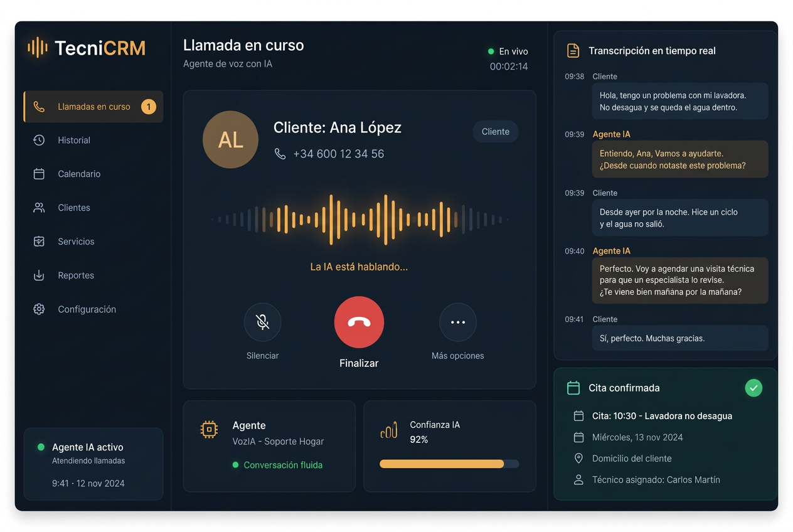The height and width of the screenshot is (532, 793).
Task: Click the Confianza IA chart icon
Action: pyautogui.click(x=389, y=430)
